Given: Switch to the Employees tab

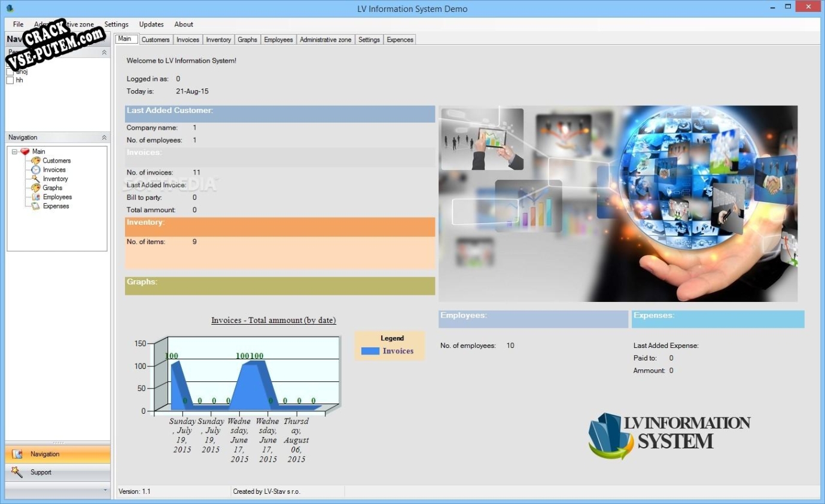Looking at the screenshot, I should pyautogui.click(x=279, y=39).
